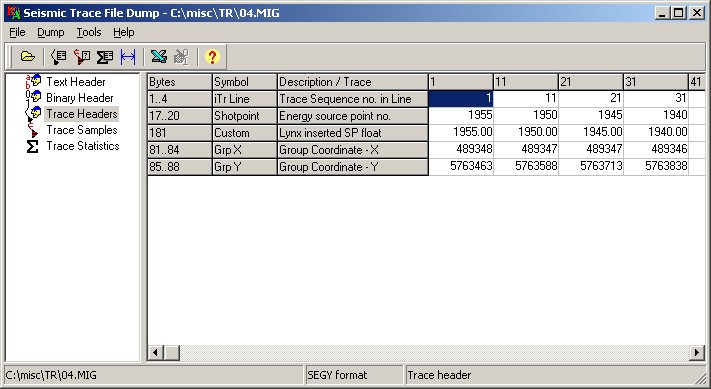Viewport: 711px width, 389px height.
Task: Click the '1..4' bytes row header
Action: [x=180, y=99]
